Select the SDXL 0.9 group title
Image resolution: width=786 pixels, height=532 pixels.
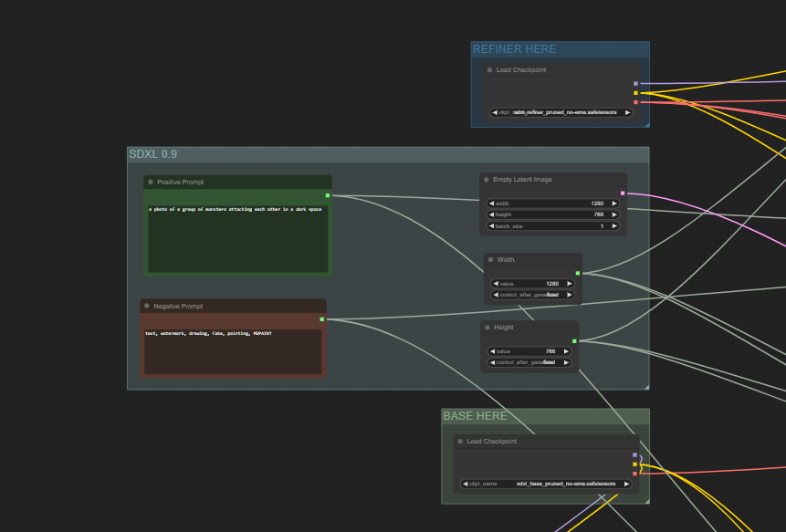[x=153, y=154]
